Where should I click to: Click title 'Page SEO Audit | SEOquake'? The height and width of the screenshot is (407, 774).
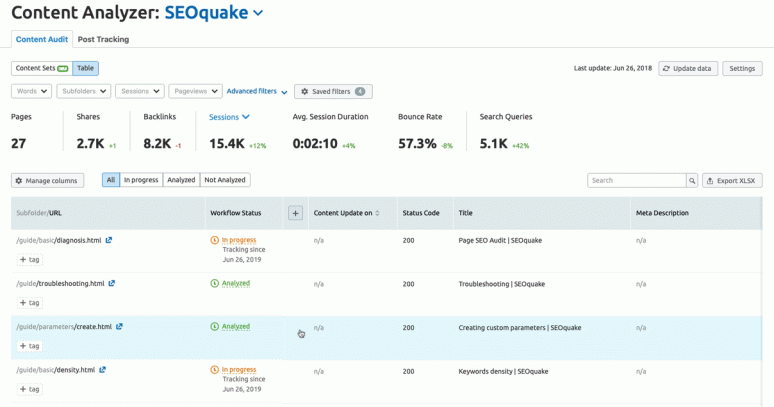pyautogui.click(x=500, y=241)
